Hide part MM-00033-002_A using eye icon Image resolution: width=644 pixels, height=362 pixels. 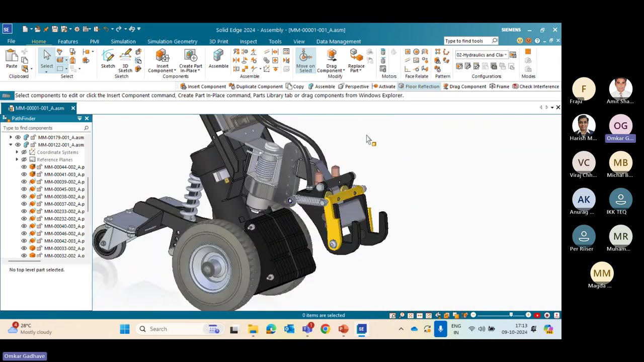tap(24, 248)
